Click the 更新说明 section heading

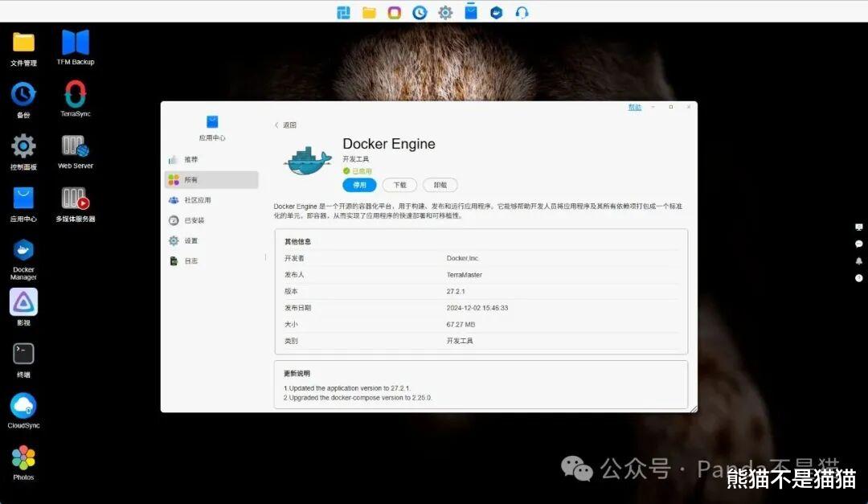(x=297, y=373)
